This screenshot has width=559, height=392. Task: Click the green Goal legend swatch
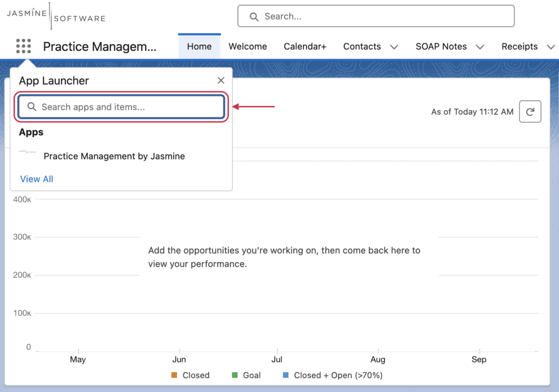[235, 375]
